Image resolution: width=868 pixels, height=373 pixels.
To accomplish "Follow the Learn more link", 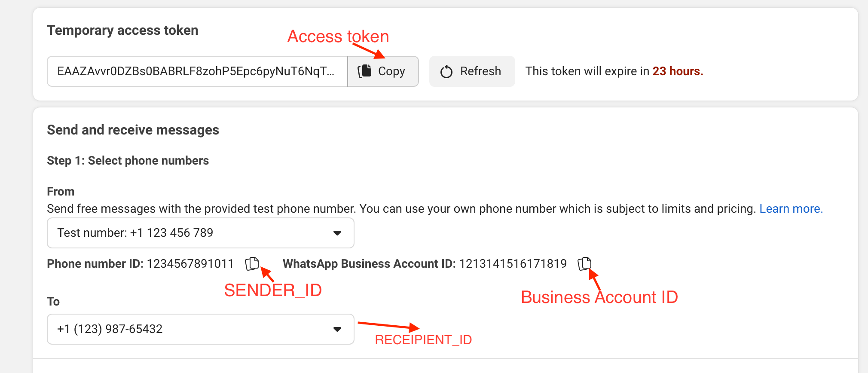I will pos(791,209).
